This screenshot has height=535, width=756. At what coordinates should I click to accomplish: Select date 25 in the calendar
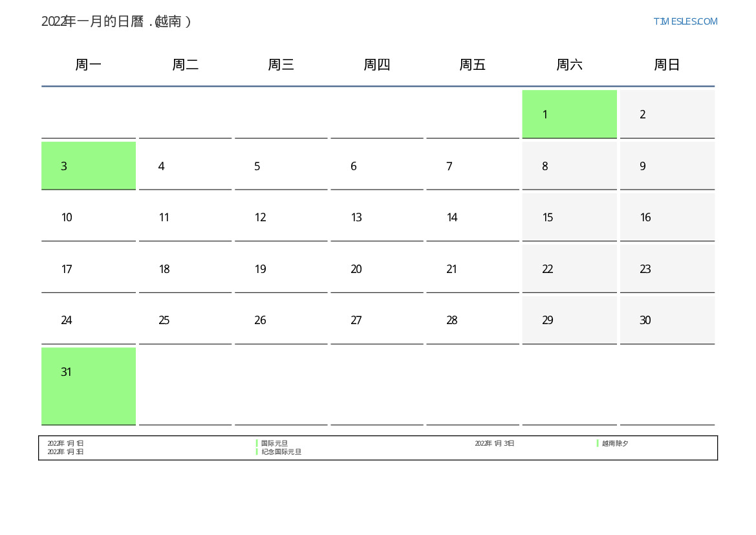point(185,320)
